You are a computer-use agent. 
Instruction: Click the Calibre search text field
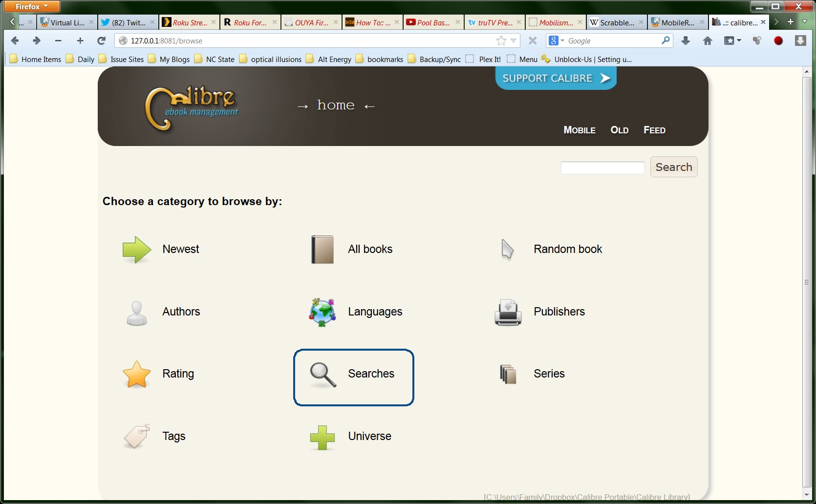coord(603,168)
